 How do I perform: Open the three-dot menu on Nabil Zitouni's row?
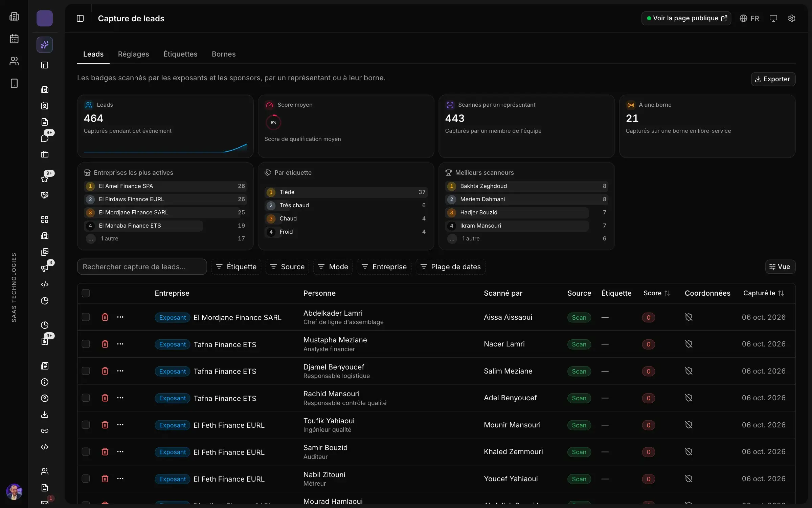120,479
